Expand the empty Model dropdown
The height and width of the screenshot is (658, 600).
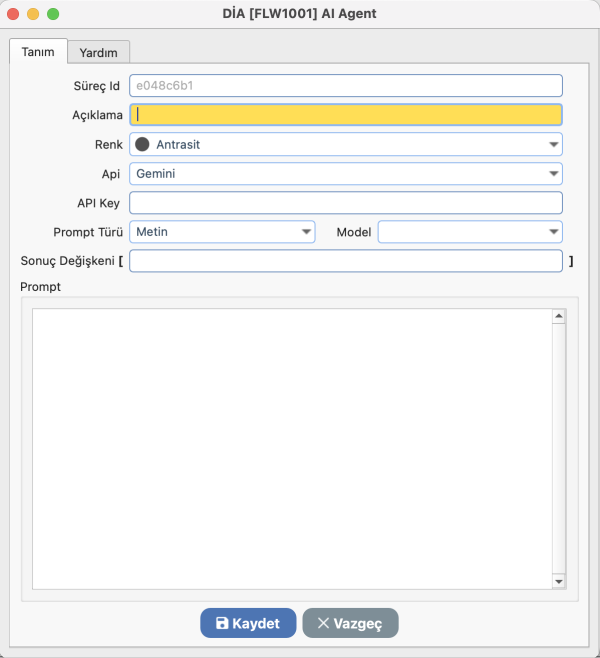[553, 232]
